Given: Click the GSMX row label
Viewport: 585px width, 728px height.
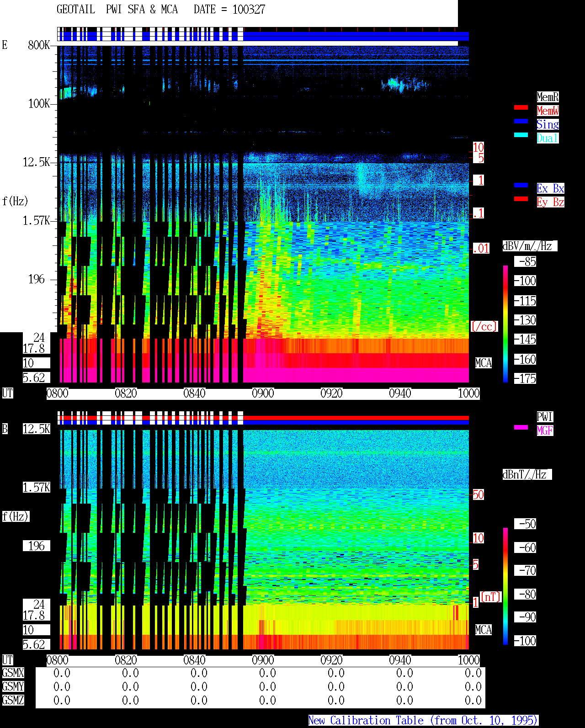Looking at the screenshot, I should coord(13,673).
